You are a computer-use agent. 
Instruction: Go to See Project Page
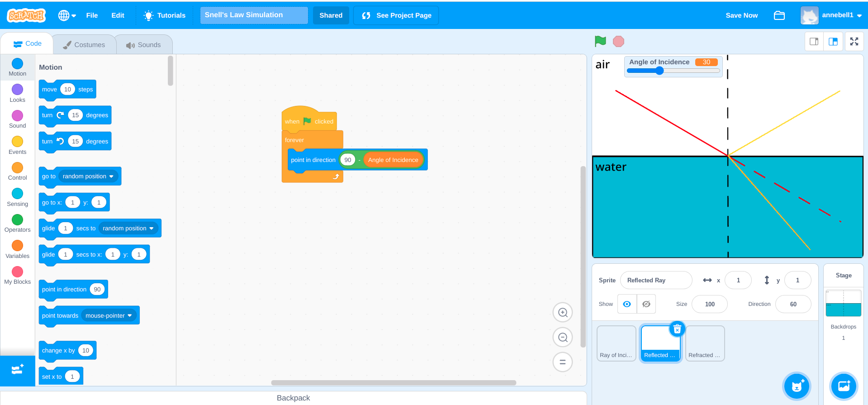[x=396, y=15]
